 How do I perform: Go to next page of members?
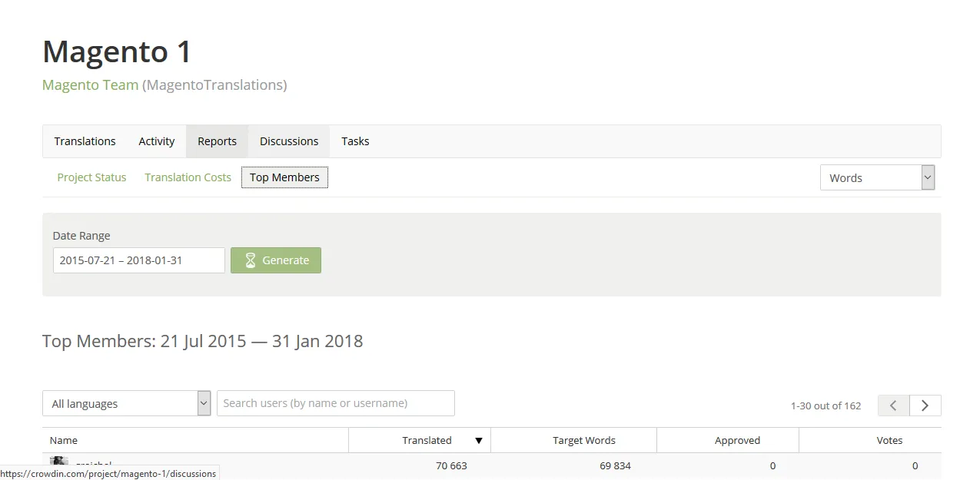point(925,406)
